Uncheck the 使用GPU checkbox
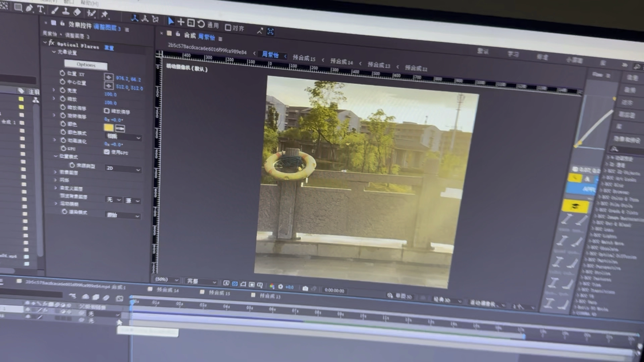The height and width of the screenshot is (362, 644). (x=107, y=152)
